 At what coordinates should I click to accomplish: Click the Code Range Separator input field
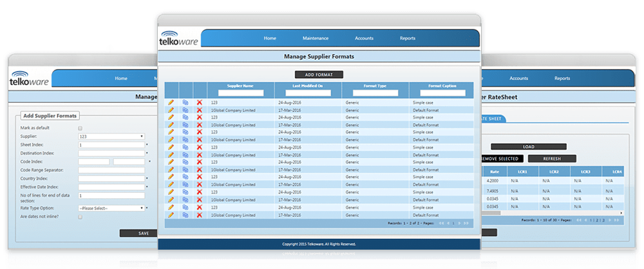click(111, 170)
